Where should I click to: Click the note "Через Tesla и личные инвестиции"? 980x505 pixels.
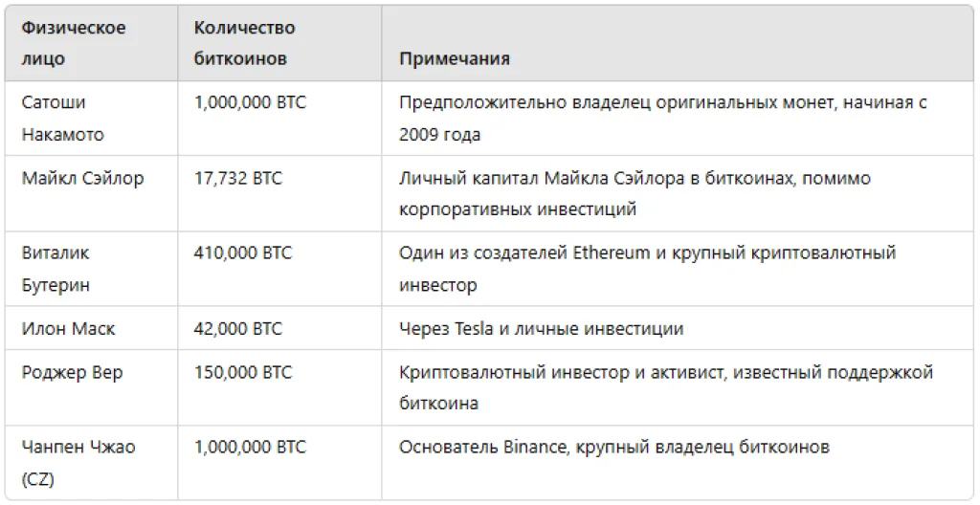coord(542,329)
